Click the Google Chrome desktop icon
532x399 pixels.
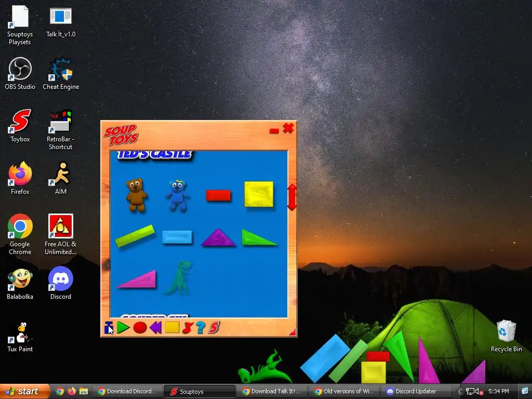click(x=20, y=235)
